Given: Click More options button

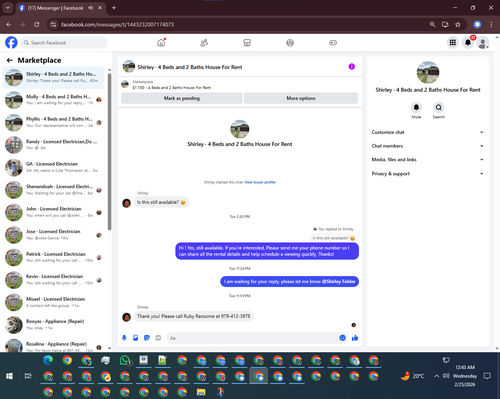Looking at the screenshot, I should pos(301,98).
